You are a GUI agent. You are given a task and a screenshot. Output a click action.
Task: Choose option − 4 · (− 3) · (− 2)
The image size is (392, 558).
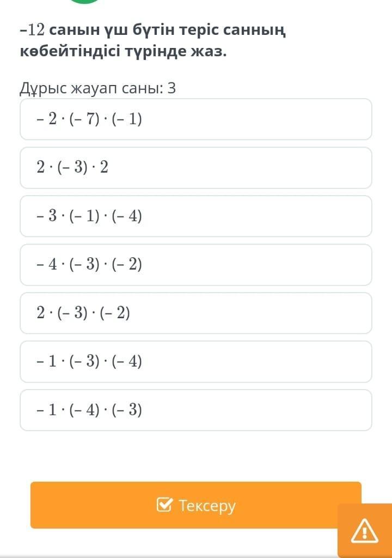(x=196, y=265)
